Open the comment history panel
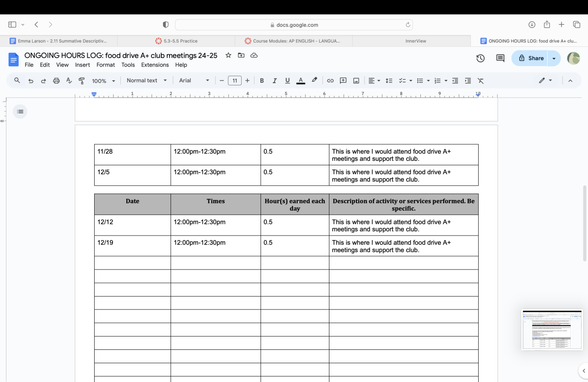This screenshot has width=588, height=382. pyautogui.click(x=500, y=58)
